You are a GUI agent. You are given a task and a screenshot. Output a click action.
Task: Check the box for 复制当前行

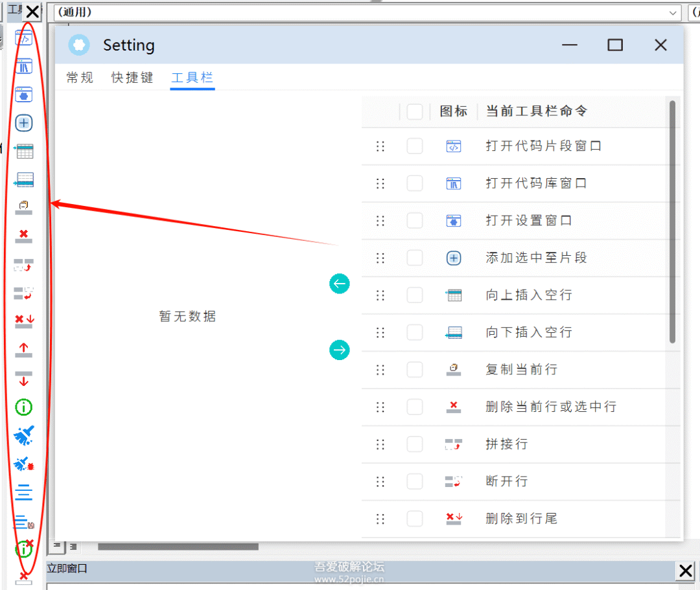pyautogui.click(x=415, y=370)
